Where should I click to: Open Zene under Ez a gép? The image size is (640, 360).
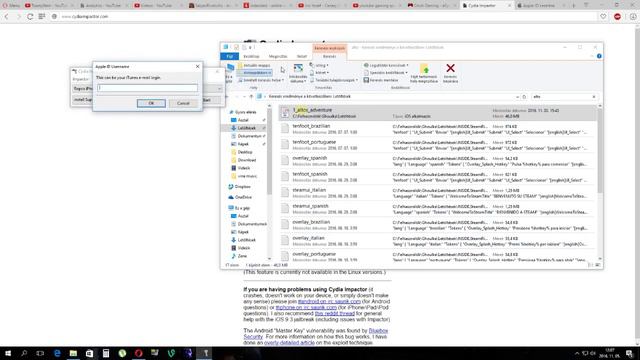[242, 256]
